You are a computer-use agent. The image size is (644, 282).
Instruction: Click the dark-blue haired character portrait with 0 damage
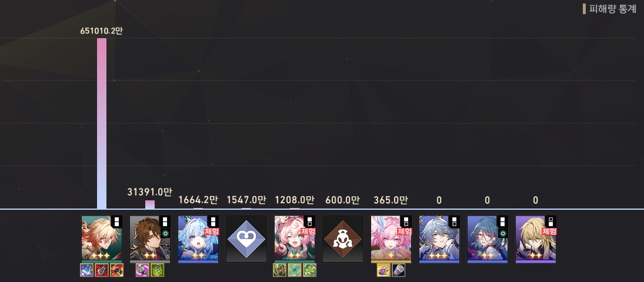[488, 239]
